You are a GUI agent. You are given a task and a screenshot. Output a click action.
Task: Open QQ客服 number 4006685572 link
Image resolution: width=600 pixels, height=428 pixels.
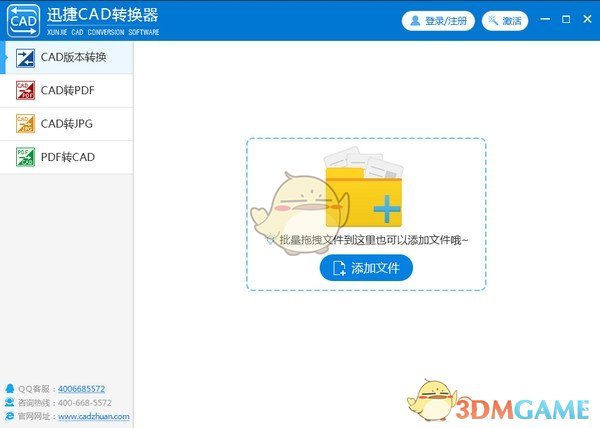tap(82, 389)
